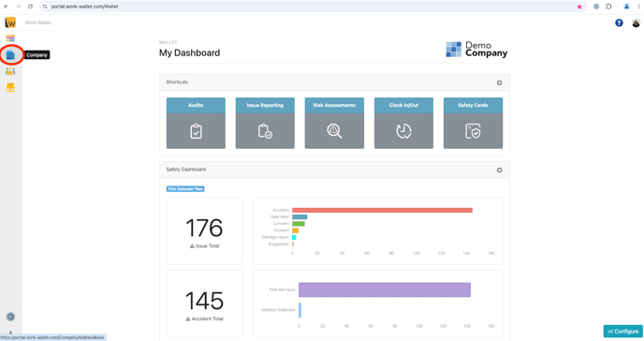Open the Clock In/Out shortcut tile
The image size is (644, 341).
point(403,123)
